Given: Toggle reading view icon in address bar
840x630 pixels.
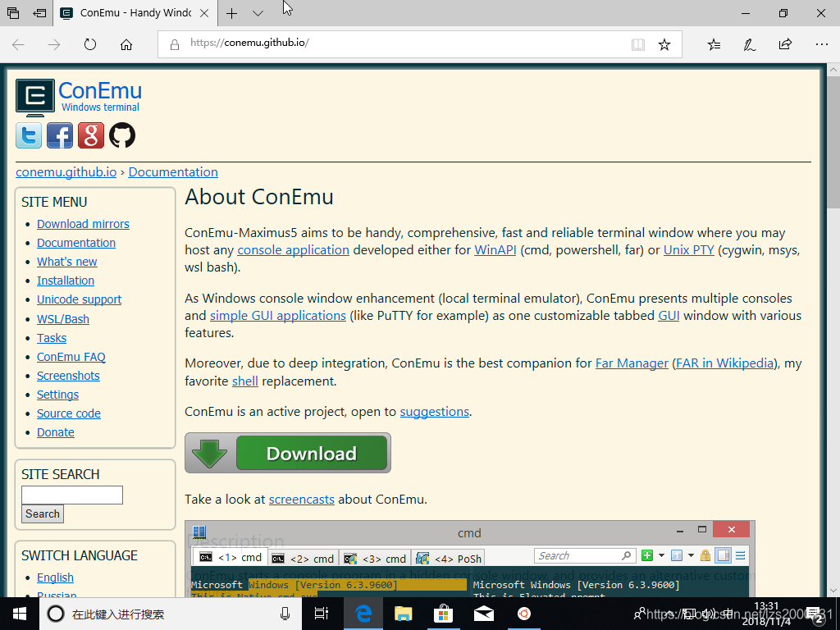Looking at the screenshot, I should (x=637, y=44).
